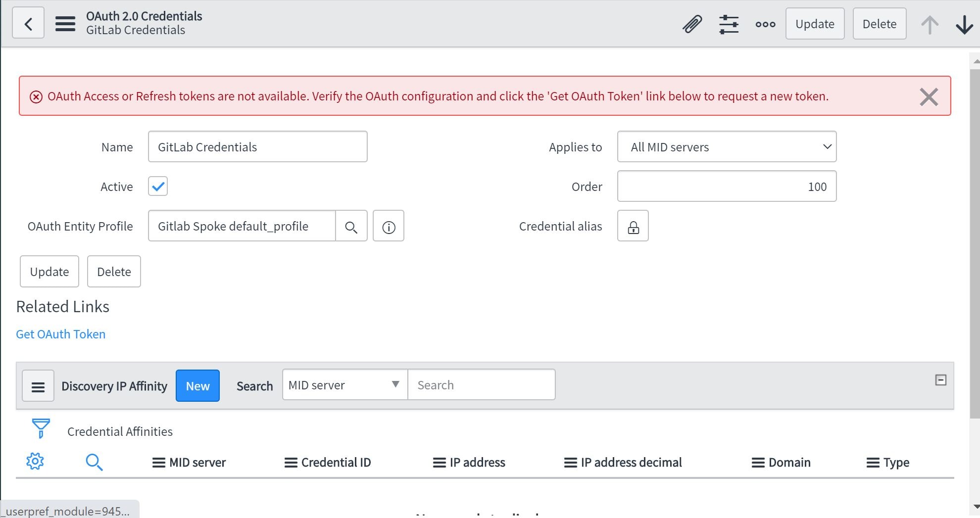Open IP address column options menu
This screenshot has height=518, width=980.
pos(440,463)
